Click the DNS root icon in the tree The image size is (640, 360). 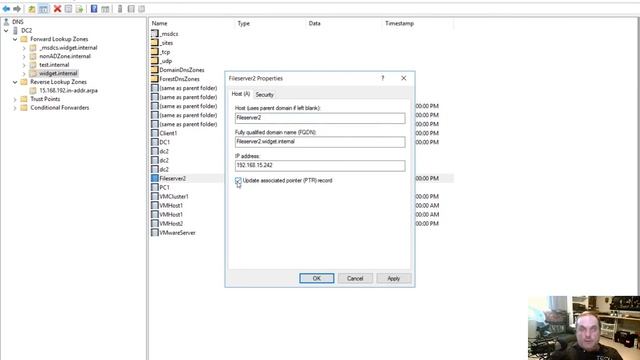pos(6,22)
